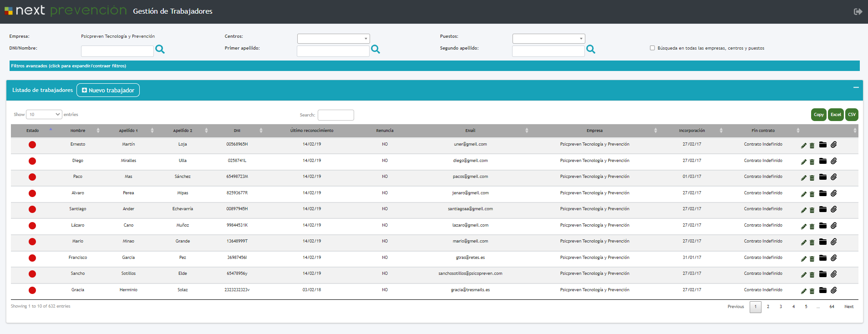The width and height of the screenshot is (868, 334).
Task: Click the search magnifier beside Segundo apellido field
Action: 591,49
